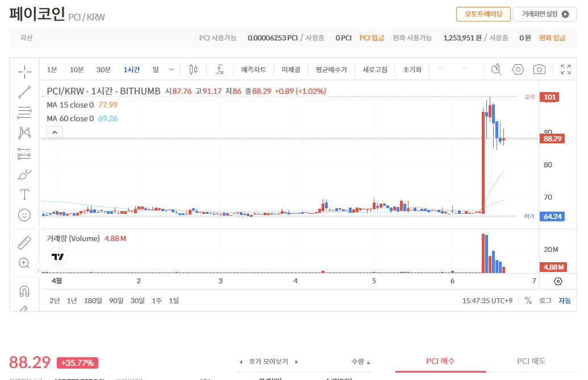The image size is (588, 380).
Task: Toggle 로그 log scale on price axis
Action: 545,300
